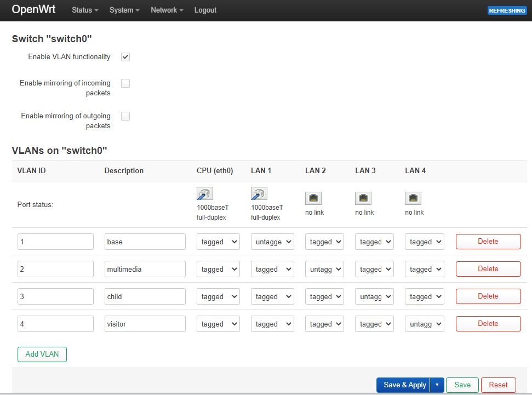Click the LAN 4 no-link port icon
The image size is (532, 395).
[413, 198]
